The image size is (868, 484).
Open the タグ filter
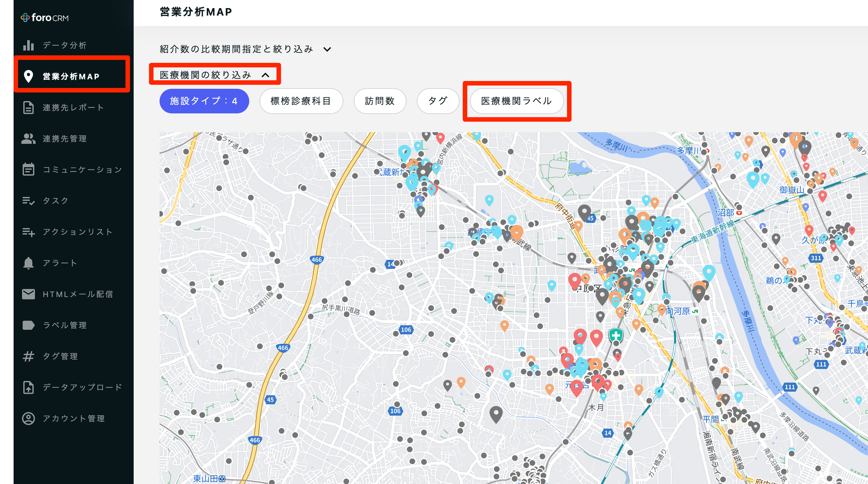[x=438, y=101]
